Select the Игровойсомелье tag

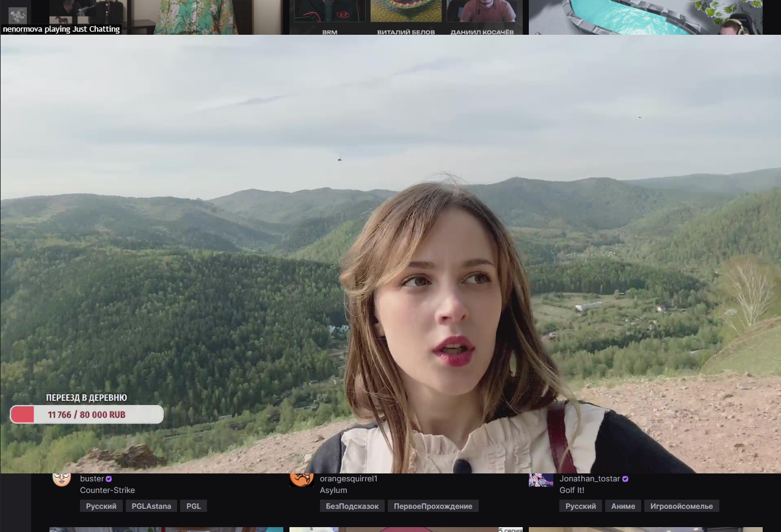click(681, 506)
